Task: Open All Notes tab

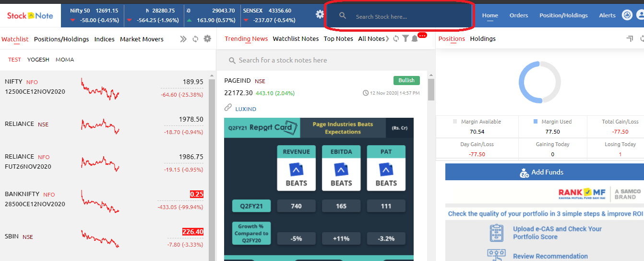Action: [371, 38]
